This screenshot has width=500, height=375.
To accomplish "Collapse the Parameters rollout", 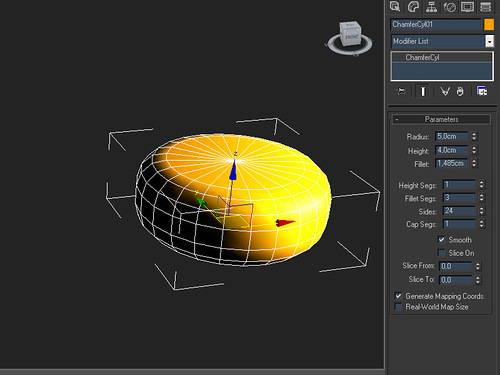I will click(x=441, y=119).
